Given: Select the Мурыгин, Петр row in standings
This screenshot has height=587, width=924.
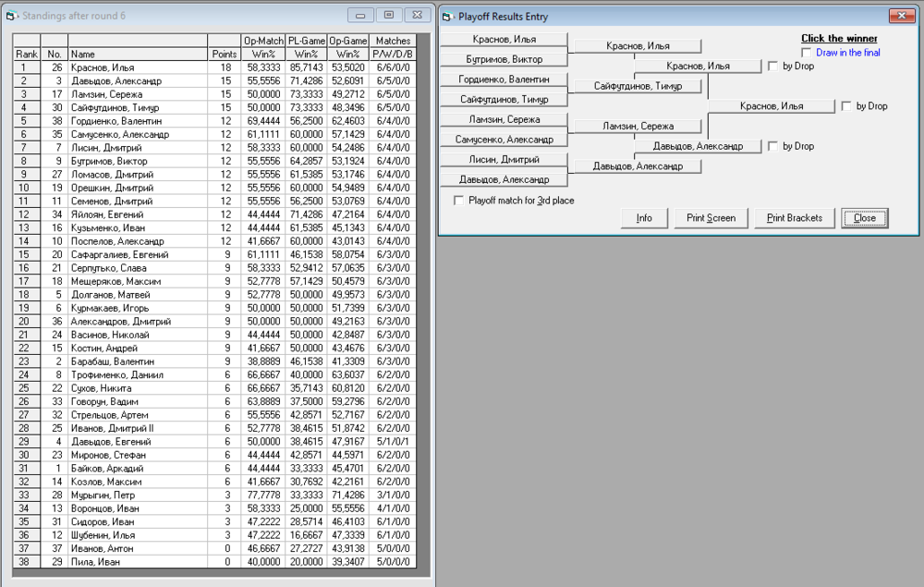Looking at the screenshot, I should tap(139, 495).
